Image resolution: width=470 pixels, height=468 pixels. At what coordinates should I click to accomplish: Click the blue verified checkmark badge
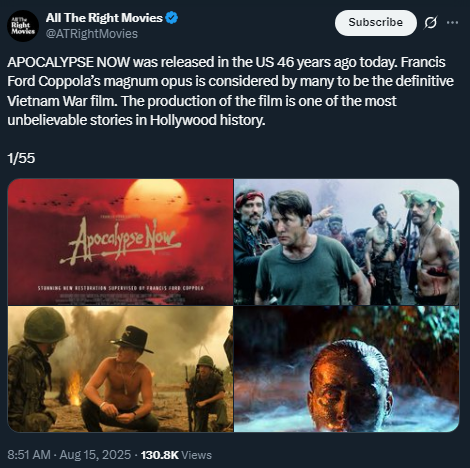[x=172, y=18]
